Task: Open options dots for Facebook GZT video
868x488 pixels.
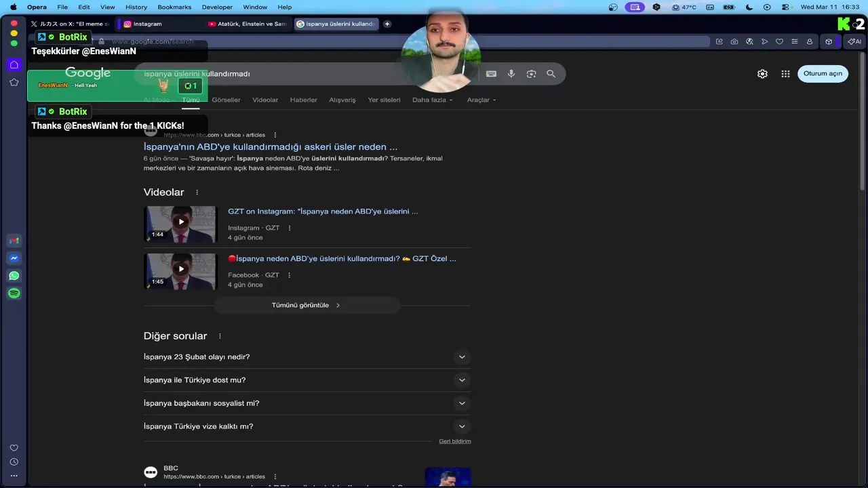Action: [290, 275]
